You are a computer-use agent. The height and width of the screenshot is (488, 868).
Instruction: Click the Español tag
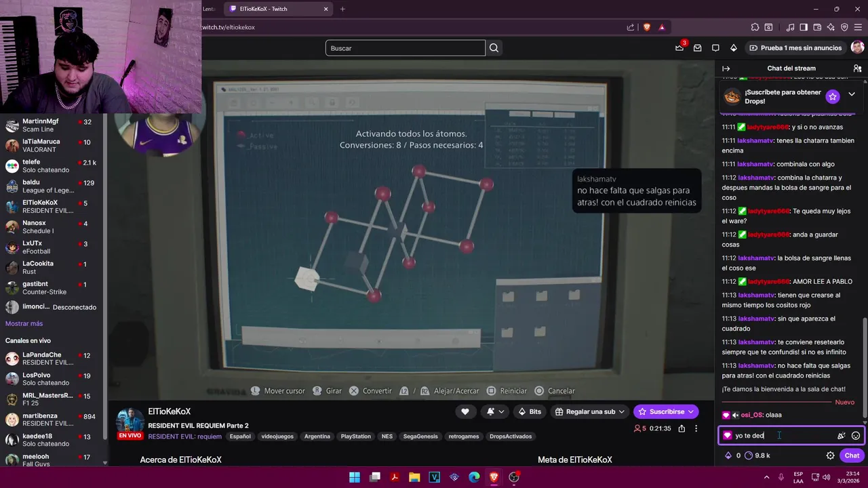(x=240, y=436)
